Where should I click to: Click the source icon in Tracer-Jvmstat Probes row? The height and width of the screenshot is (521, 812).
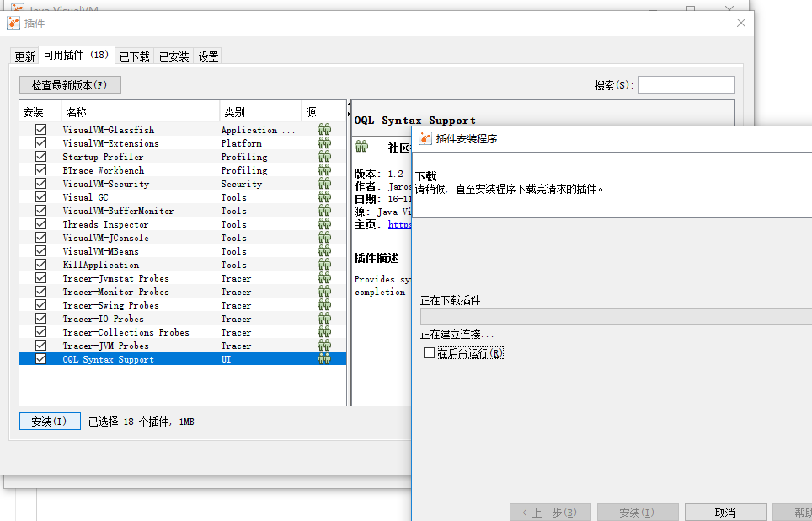324,278
